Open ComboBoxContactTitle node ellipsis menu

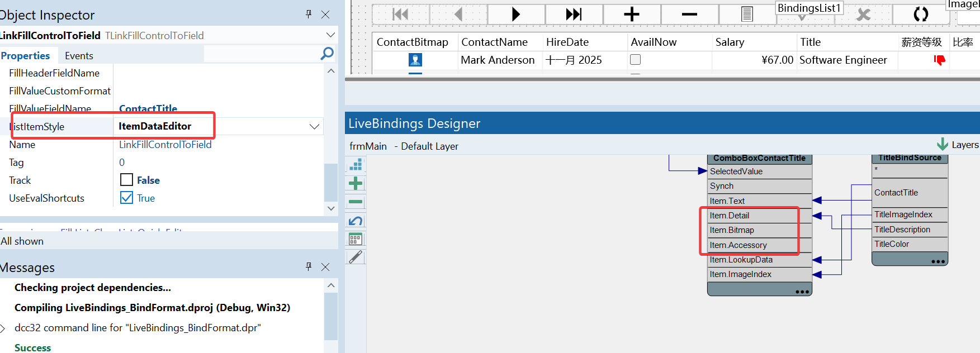click(x=802, y=292)
